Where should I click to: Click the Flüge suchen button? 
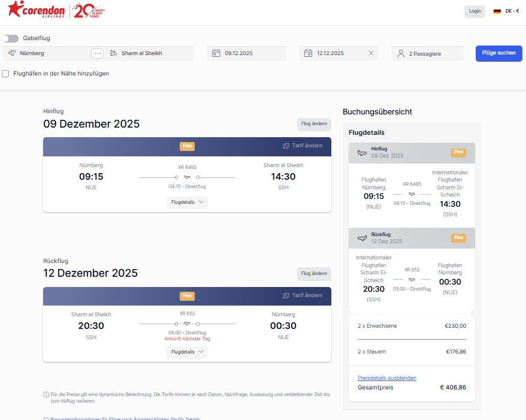pos(498,53)
